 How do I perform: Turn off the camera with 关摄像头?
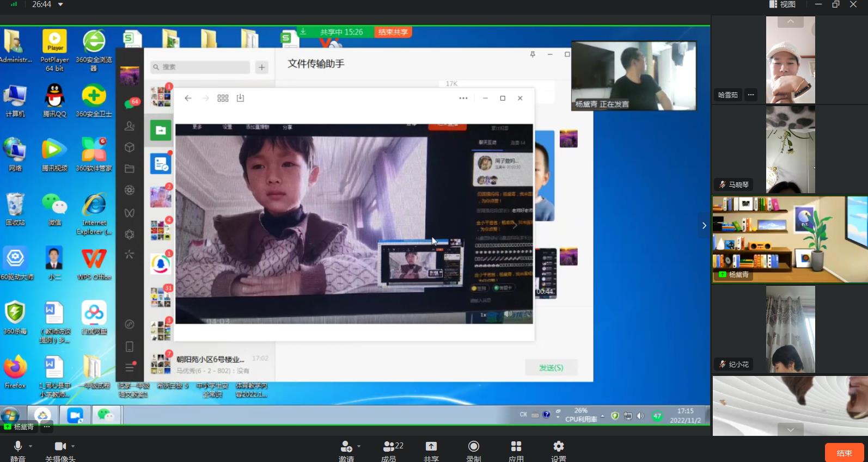[60, 447]
